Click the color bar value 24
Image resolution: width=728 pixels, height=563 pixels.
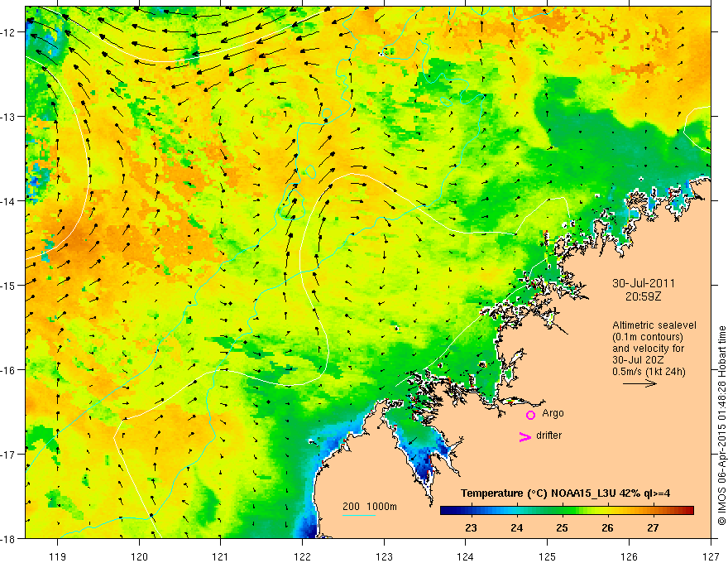pyautogui.click(x=516, y=527)
